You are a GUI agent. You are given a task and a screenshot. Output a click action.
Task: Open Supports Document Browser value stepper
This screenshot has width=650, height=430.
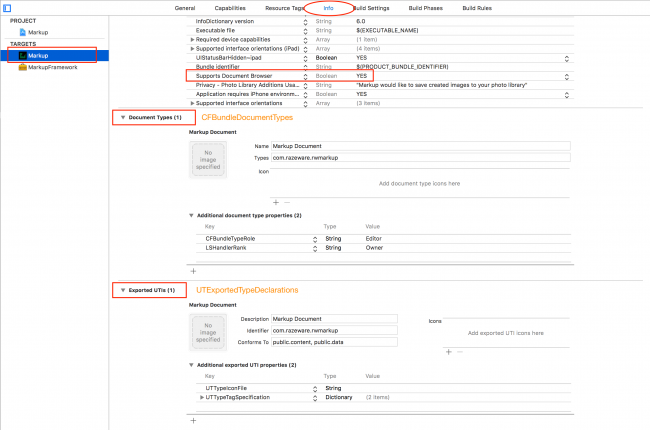click(569, 76)
